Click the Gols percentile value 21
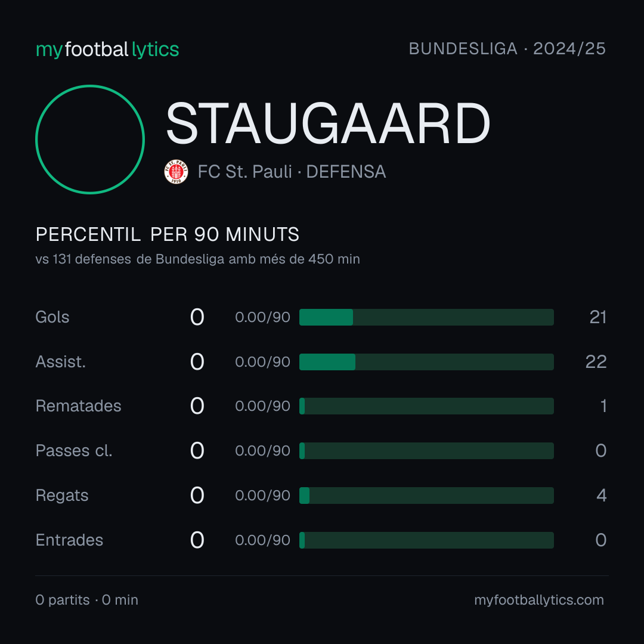 pyautogui.click(x=598, y=317)
